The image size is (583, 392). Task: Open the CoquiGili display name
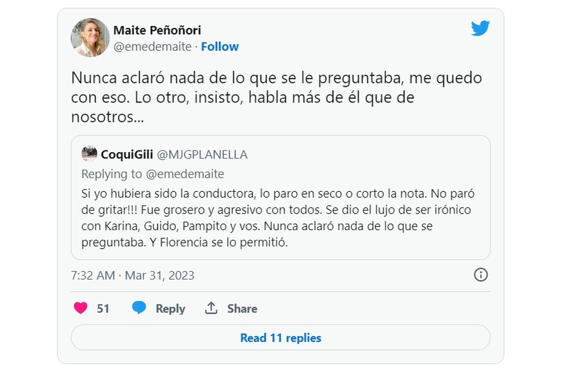pyautogui.click(x=127, y=154)
